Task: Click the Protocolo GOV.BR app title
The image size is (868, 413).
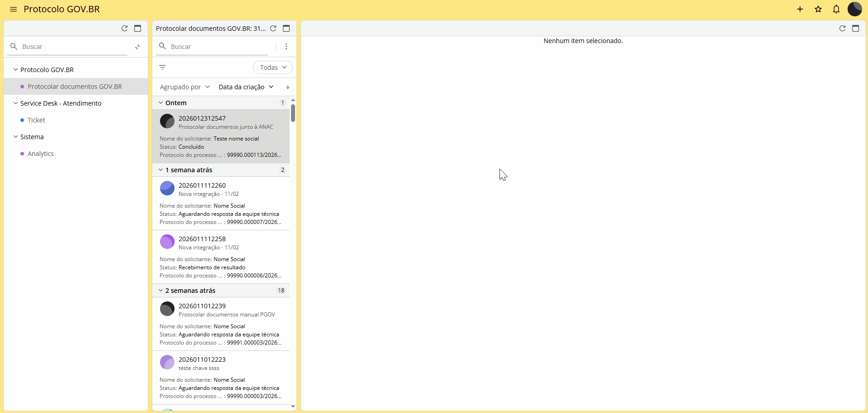Action: [62, 9]
